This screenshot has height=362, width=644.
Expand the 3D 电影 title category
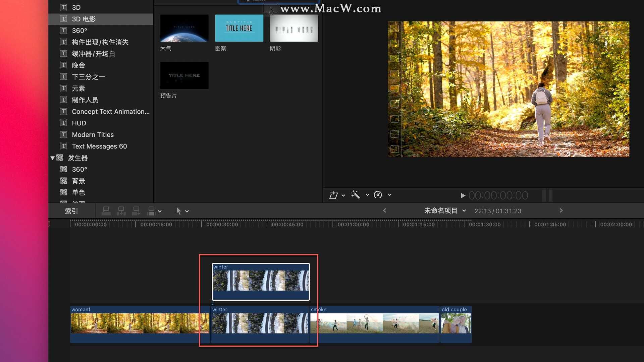(x=85, y=18)
